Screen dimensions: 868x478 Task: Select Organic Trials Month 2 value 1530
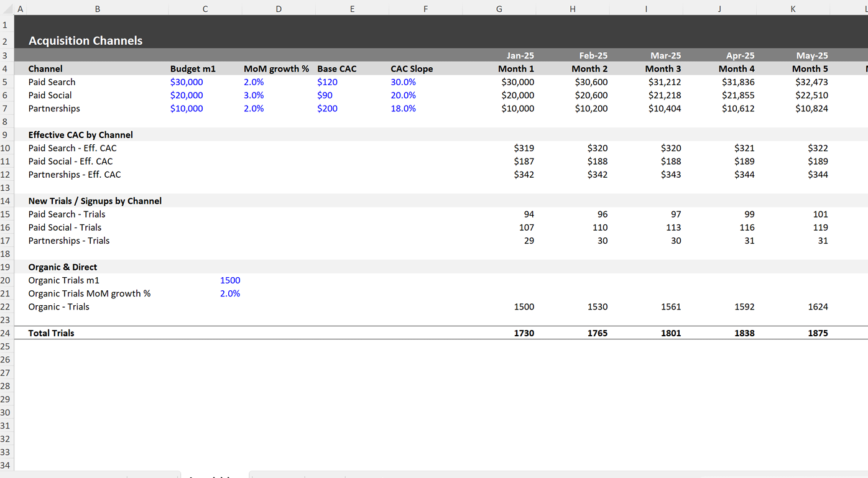pos(598,306)
